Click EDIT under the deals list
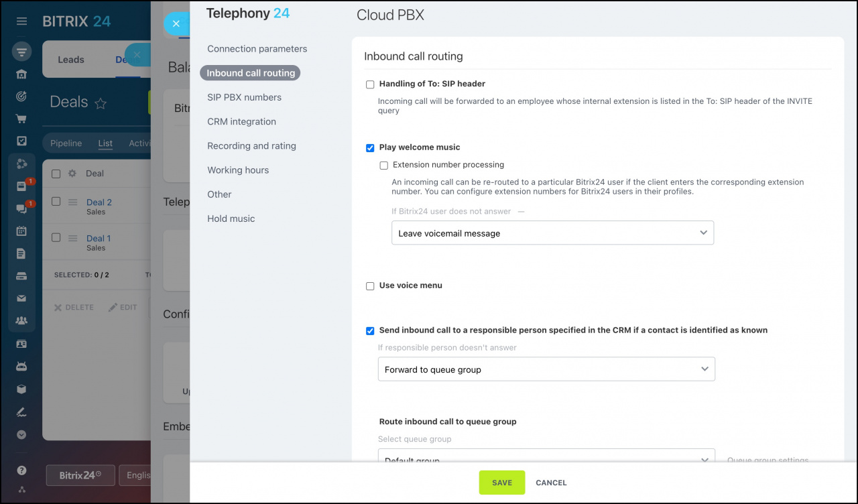The width and height of the screenshot is (858, 504). coord(123,308)
